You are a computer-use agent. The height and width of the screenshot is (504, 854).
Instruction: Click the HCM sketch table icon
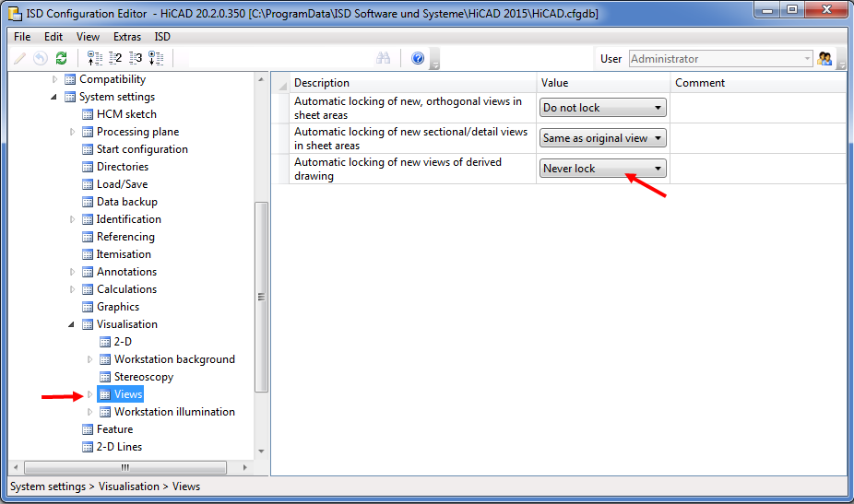(87, 114)
